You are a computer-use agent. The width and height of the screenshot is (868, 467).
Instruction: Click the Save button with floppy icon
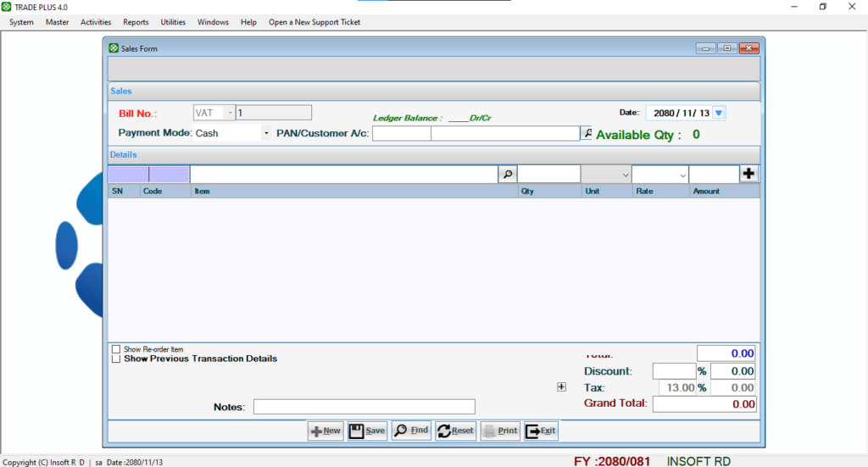367,431
